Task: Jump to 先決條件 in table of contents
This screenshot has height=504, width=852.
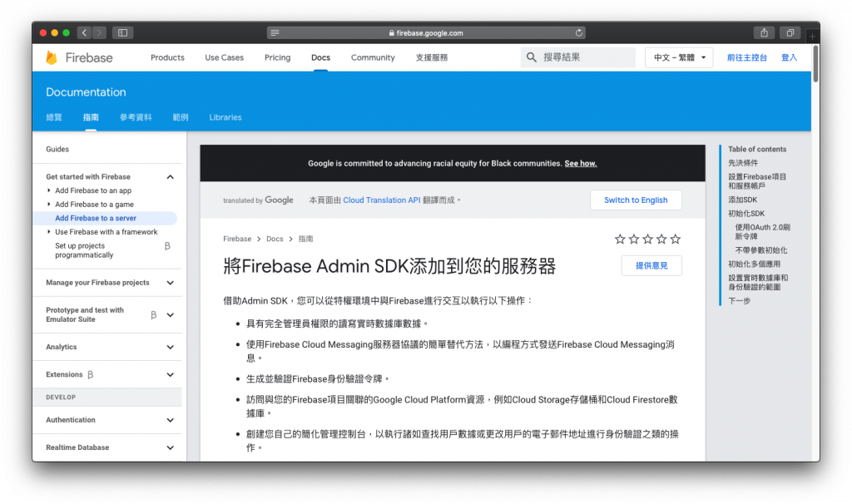Action: click(x=743, y=163)
